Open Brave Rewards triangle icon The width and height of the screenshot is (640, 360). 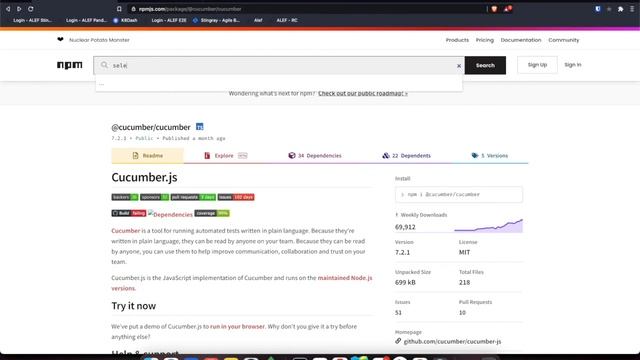click(508, 9)
